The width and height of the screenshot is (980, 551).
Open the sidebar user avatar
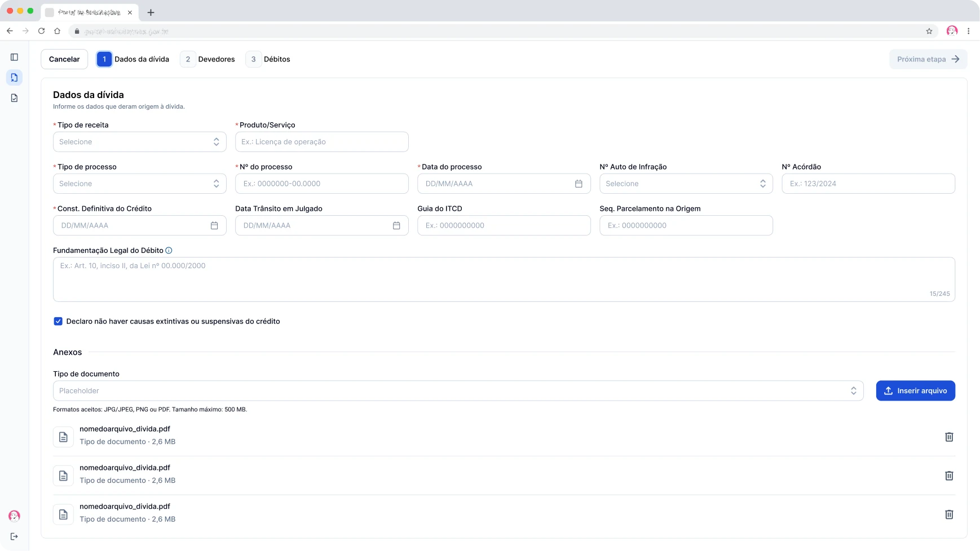click(14, 516)
